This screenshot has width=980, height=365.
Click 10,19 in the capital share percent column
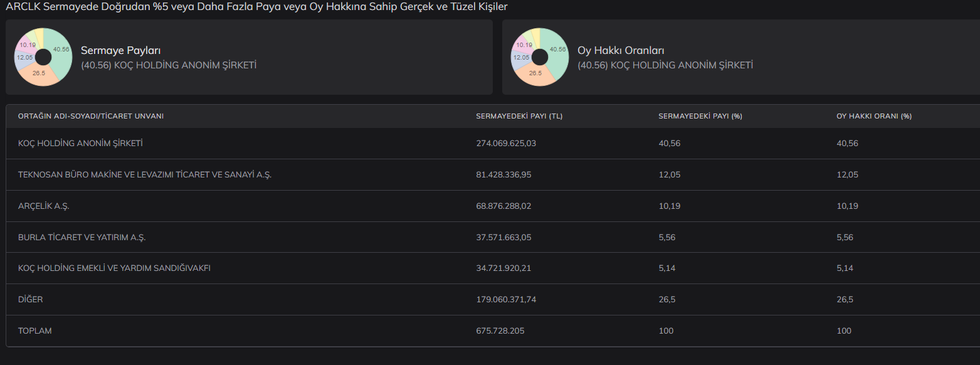[x=669, y=206]
